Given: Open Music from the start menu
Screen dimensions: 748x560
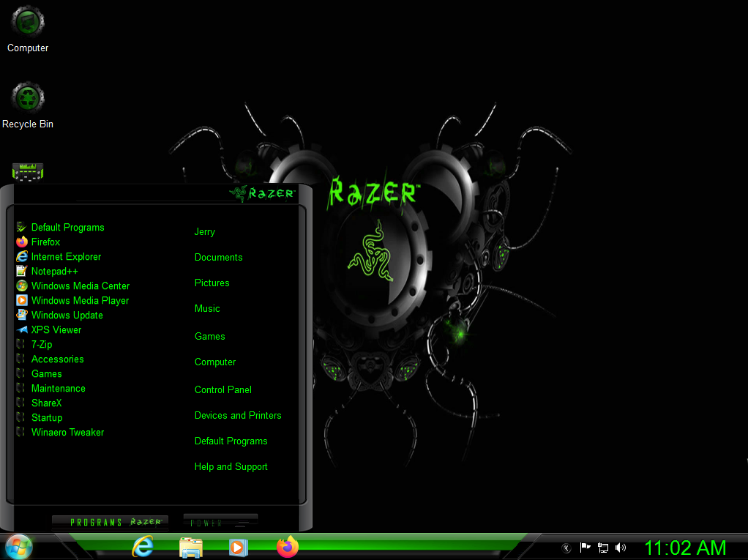Looking at the screenshot, I should pos(207,309).
